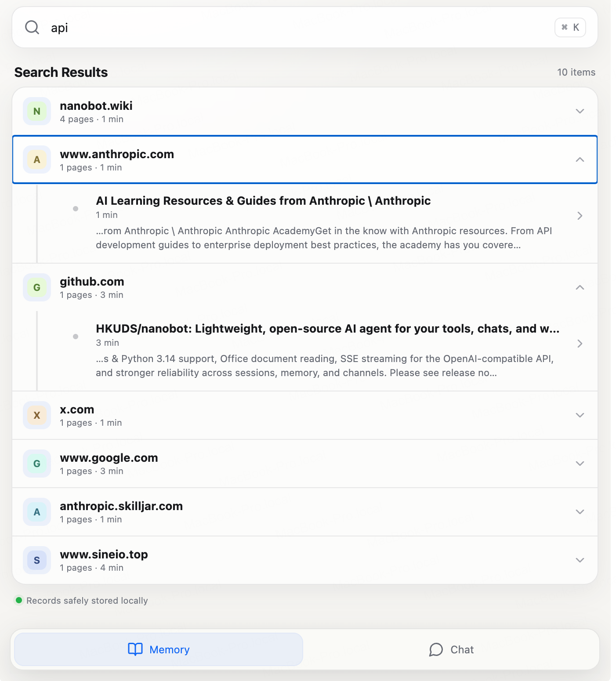Select the www.google.com domain title

(x=109, y=458)
